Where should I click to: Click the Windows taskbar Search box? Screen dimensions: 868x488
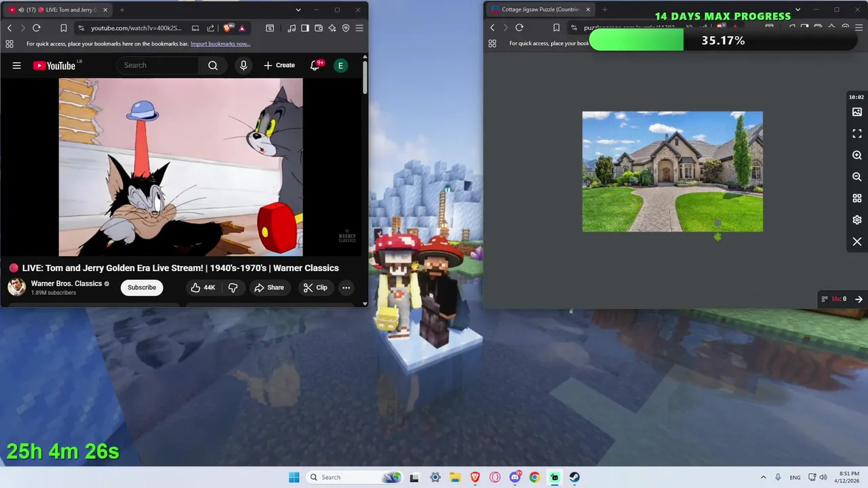tap(355, 477)
